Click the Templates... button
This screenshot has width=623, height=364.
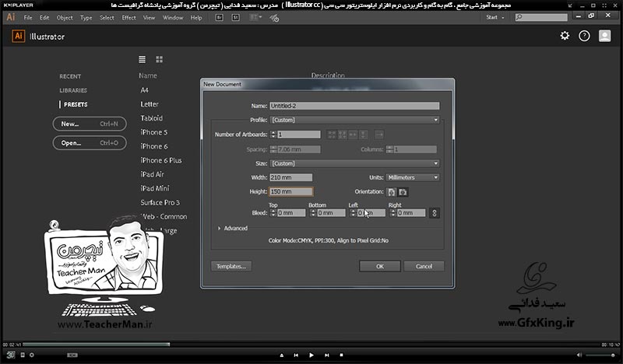click(x=231, y=266)
